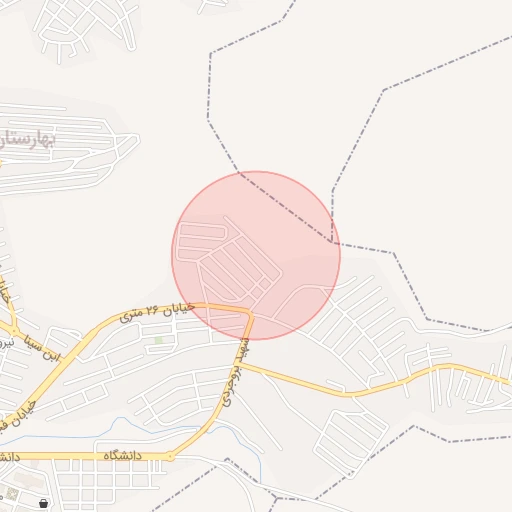Click the dashed boundary junction at the bottom center
Screen dimensions: 512x512
[277, 498]
